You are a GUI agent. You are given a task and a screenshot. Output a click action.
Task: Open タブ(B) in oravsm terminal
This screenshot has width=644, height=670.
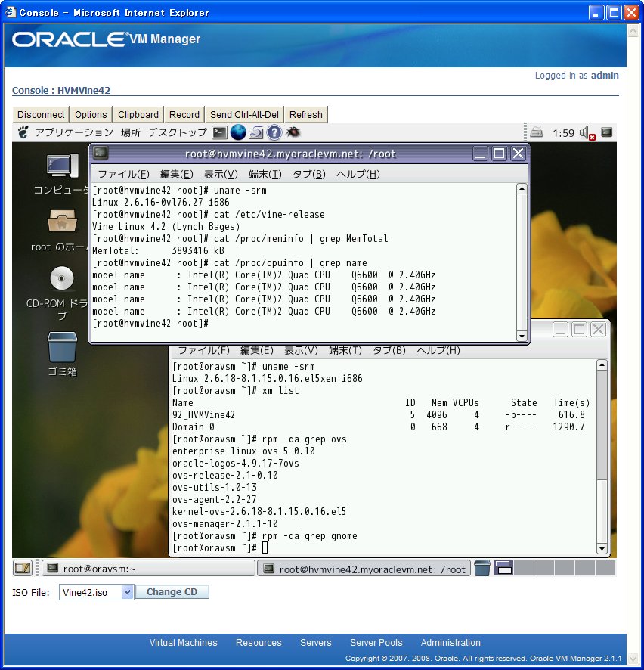pyautogui.click(x=389, y=350)
